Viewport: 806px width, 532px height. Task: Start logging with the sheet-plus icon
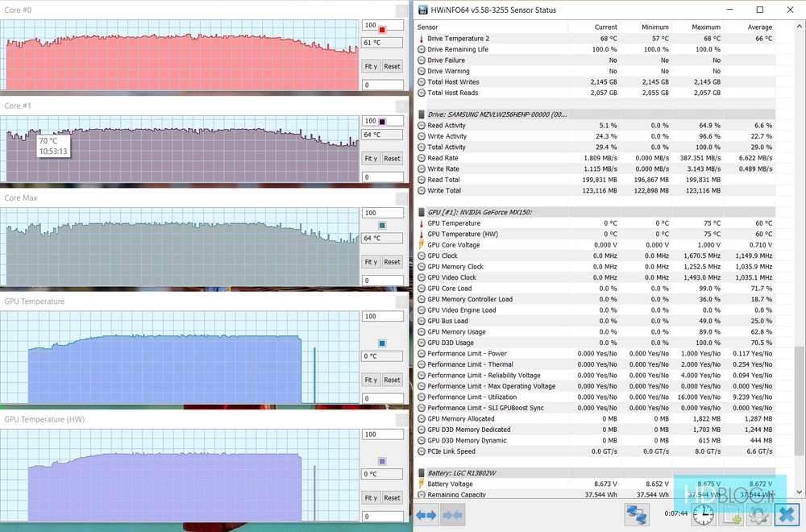click(732, 514)
